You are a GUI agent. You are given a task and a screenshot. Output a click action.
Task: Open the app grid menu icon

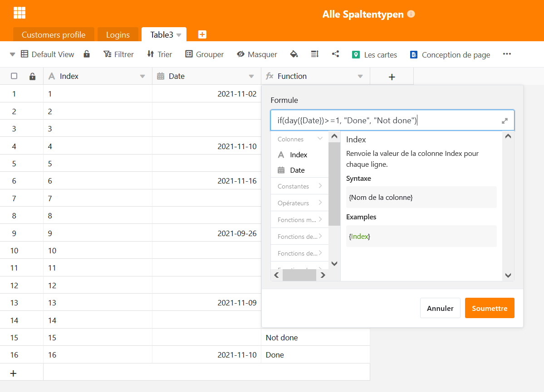click(x=20, y=13)
